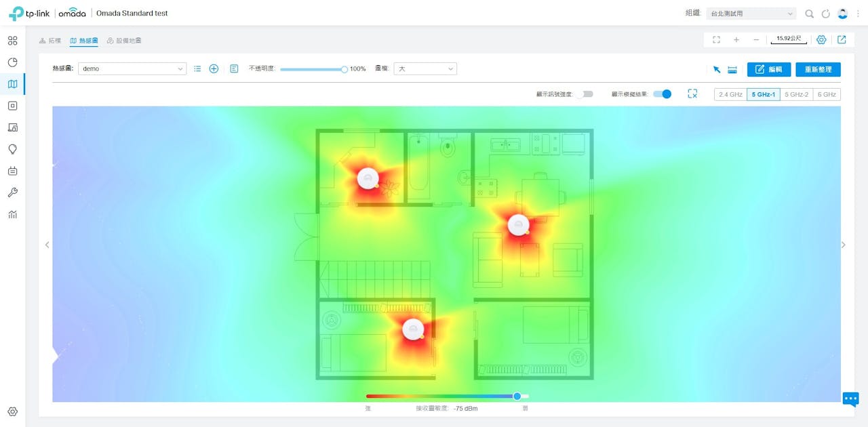Select the access point in top-left room
868x427 pixels.
point(368,178)
